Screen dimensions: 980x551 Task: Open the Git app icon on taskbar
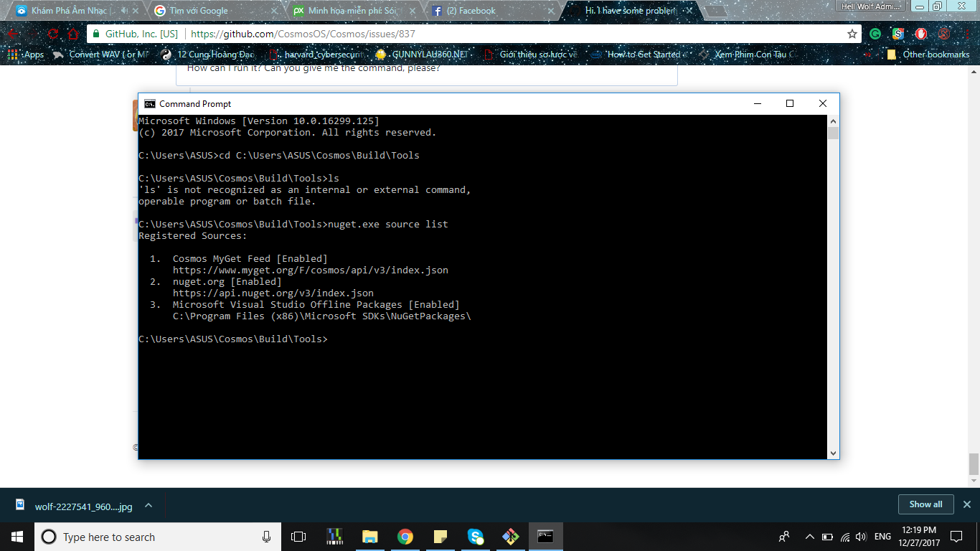click(x=510, y=537)
